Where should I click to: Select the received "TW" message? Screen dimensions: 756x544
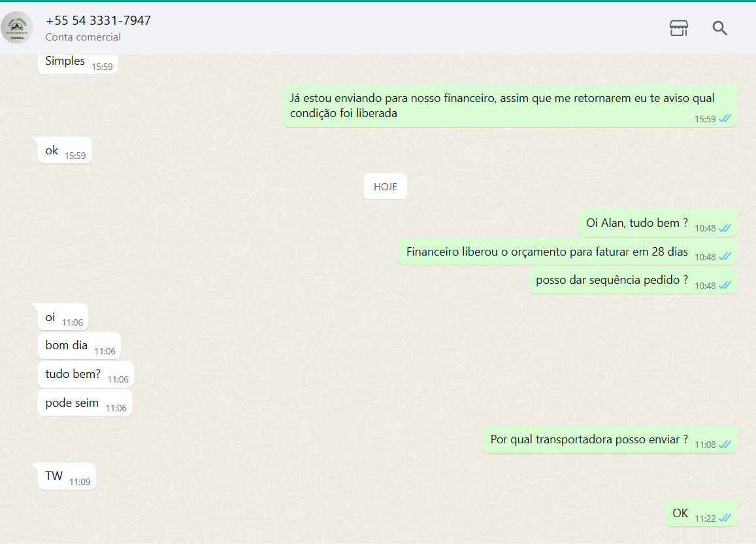tap(54, 476)
